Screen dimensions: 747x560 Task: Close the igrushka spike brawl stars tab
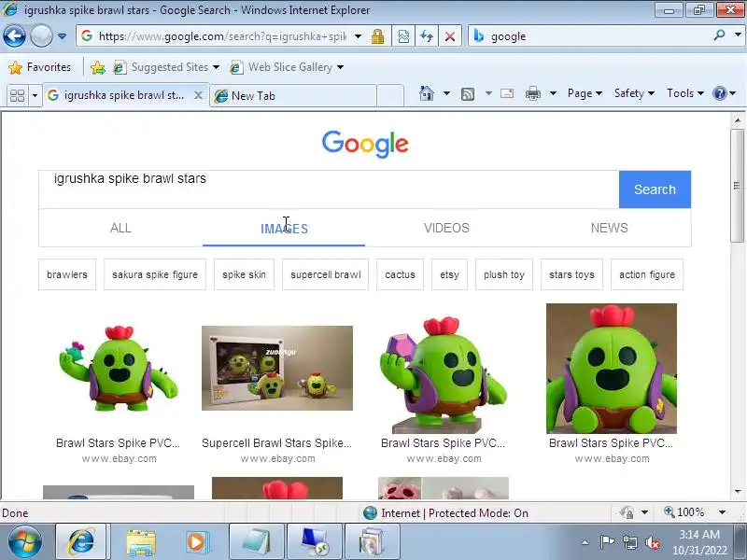pos(199,95)
